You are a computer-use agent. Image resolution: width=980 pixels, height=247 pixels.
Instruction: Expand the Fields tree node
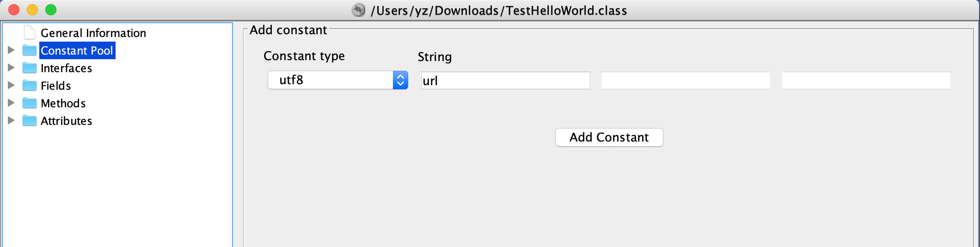[x=11, y=85]
